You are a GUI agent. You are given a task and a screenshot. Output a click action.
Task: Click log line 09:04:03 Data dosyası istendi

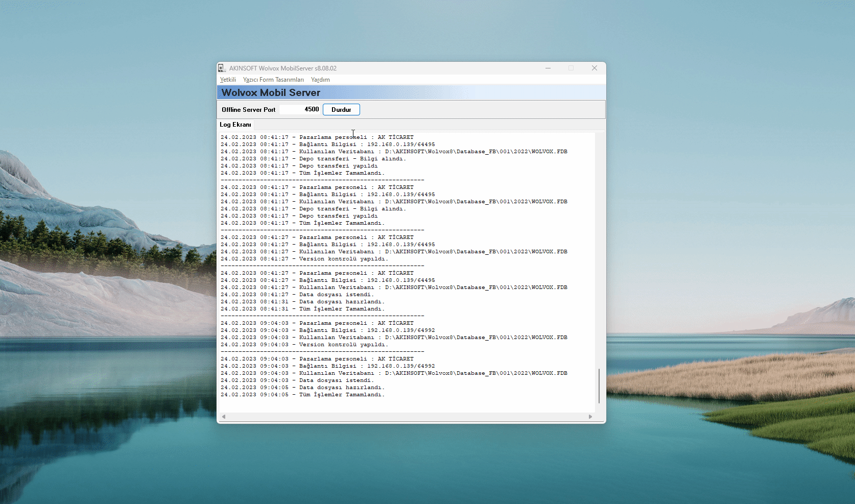coord(297,380)
